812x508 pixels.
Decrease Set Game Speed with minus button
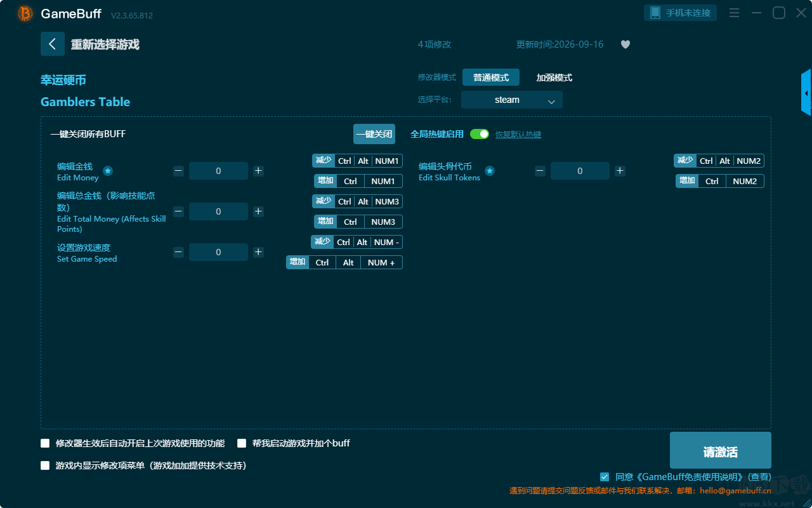click(x=179, y=252)
